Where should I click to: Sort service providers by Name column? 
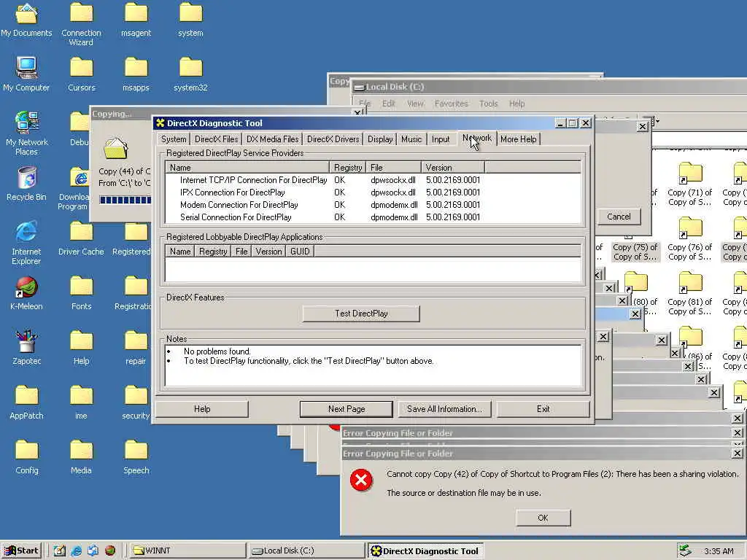coord(247,168)
